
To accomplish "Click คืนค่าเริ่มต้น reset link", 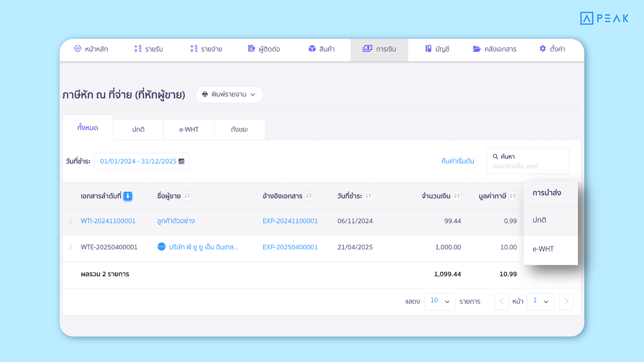I will coord(458,161).
